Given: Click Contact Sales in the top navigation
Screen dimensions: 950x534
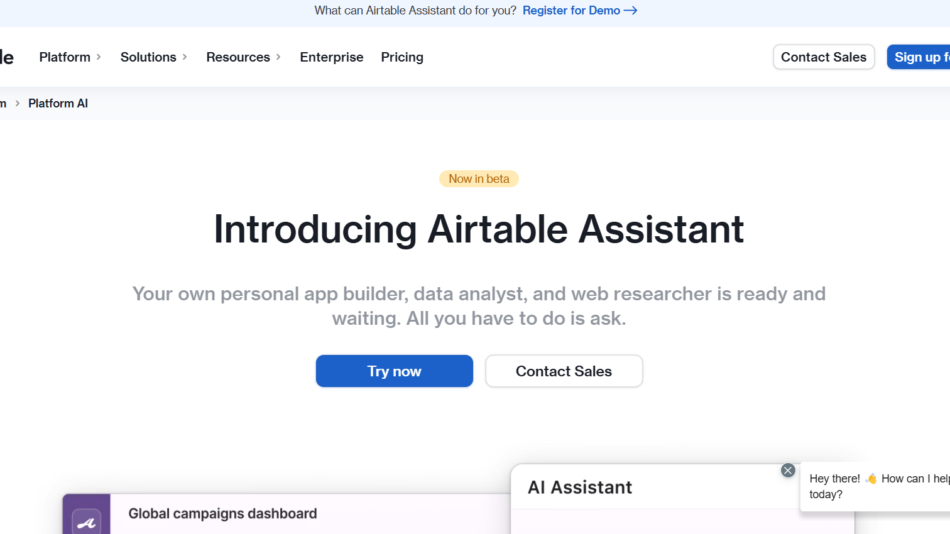Looking at the screenshot, I should [823, 57].
